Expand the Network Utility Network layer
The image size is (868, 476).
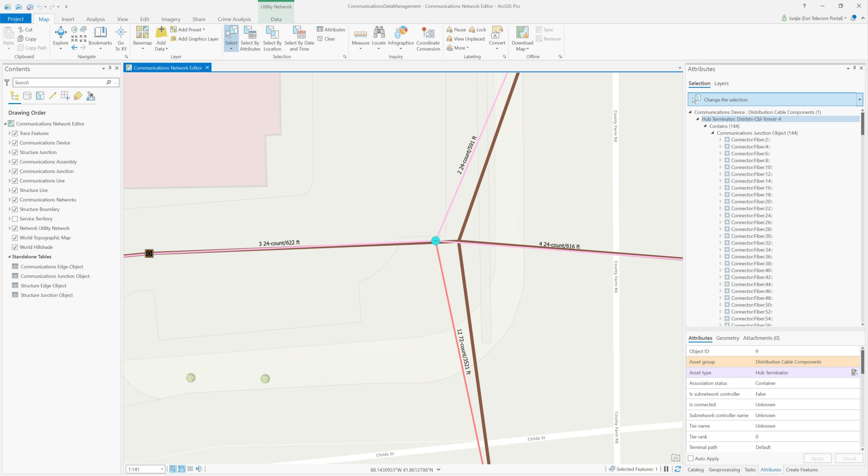pyautogui.click(x=10, y=228)
